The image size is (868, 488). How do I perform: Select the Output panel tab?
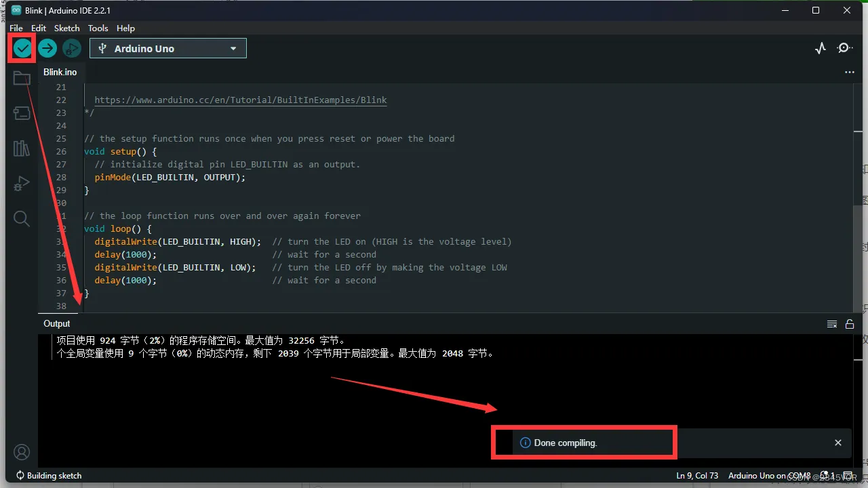57,324
